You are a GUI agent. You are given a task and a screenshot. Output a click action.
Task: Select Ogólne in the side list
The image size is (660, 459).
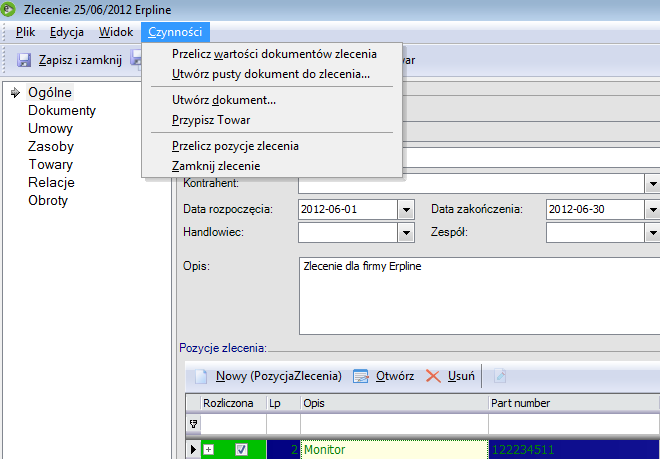[x=50, y=93]
